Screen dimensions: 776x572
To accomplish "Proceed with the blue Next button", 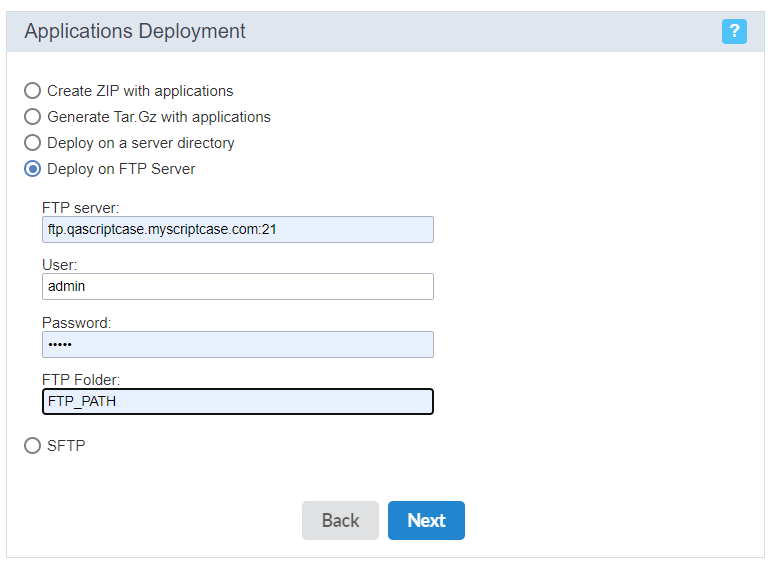I will pyautogui.click(x=426, y=521).
